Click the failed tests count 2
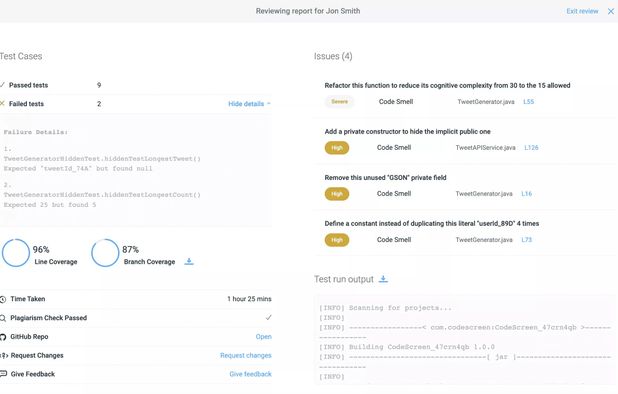Viewport: 618px width, 394px height. pos(99,104)
